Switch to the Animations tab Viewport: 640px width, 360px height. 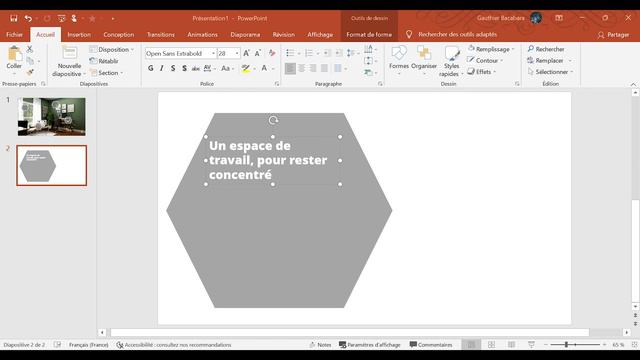click(202, 35)
